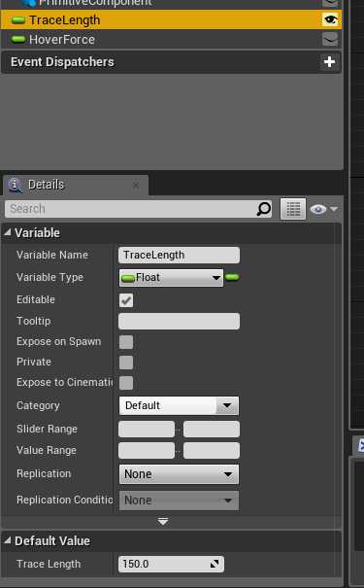This screenshot has width=364, height=588.
Task: Open the Details view options eye dropdown
Action: tap(324, 209)
